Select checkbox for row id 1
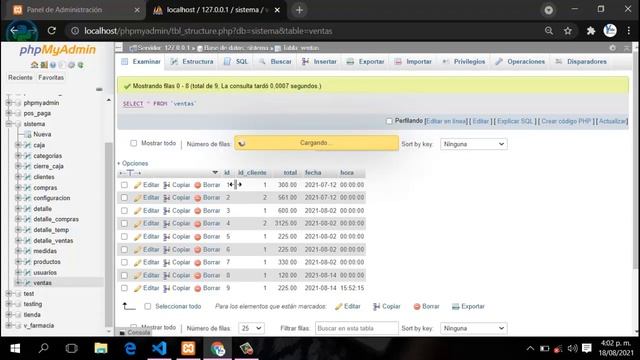Screen dimensions: 640x360 point(124,185)
